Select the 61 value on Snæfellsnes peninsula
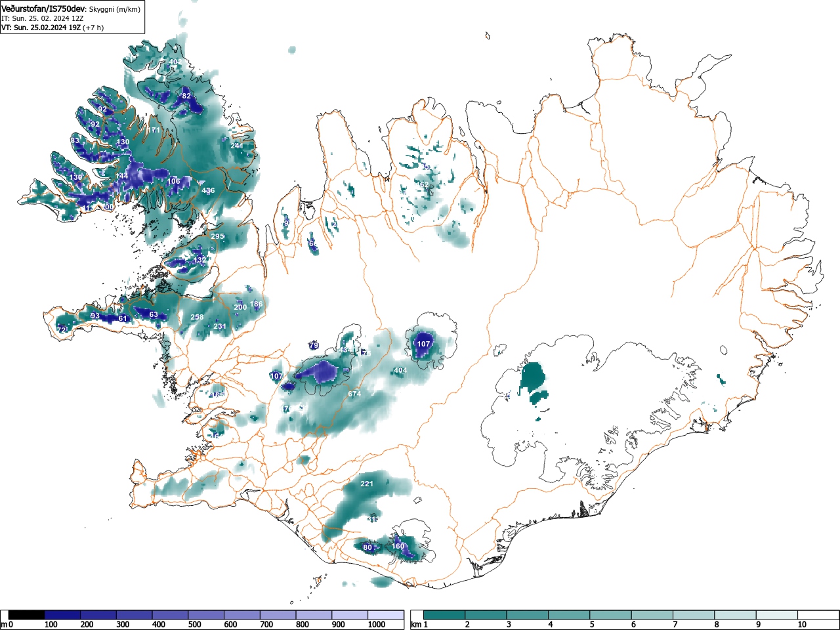 tap(123, 318)
